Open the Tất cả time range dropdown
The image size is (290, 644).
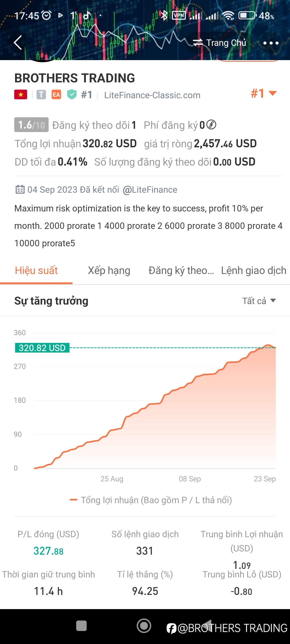coord(259,301)
